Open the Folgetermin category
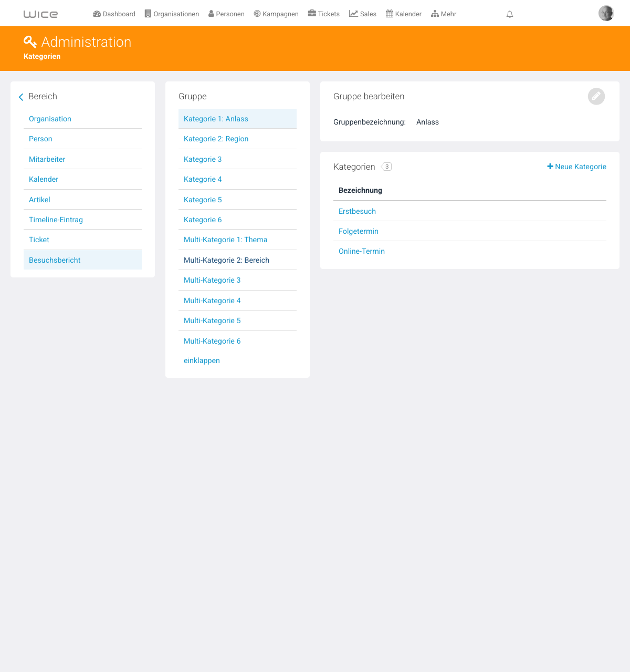 (x=359, y=231)
